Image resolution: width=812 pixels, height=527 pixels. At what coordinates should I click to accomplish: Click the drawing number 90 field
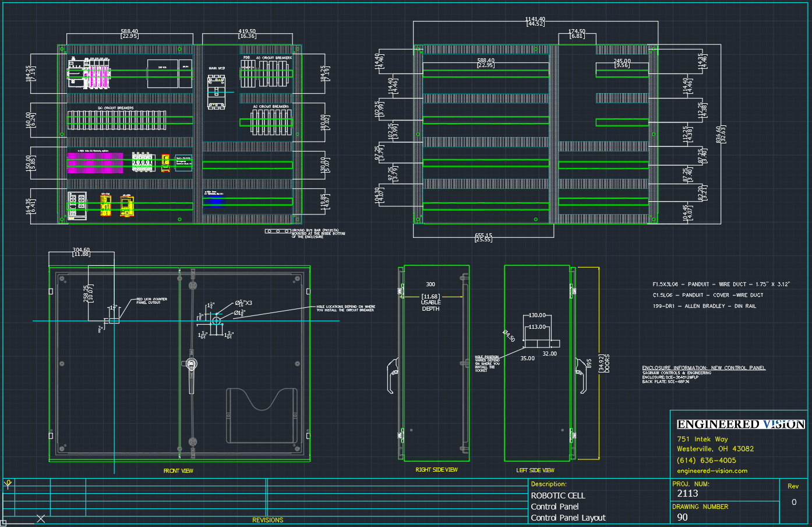tap(682, 517)
